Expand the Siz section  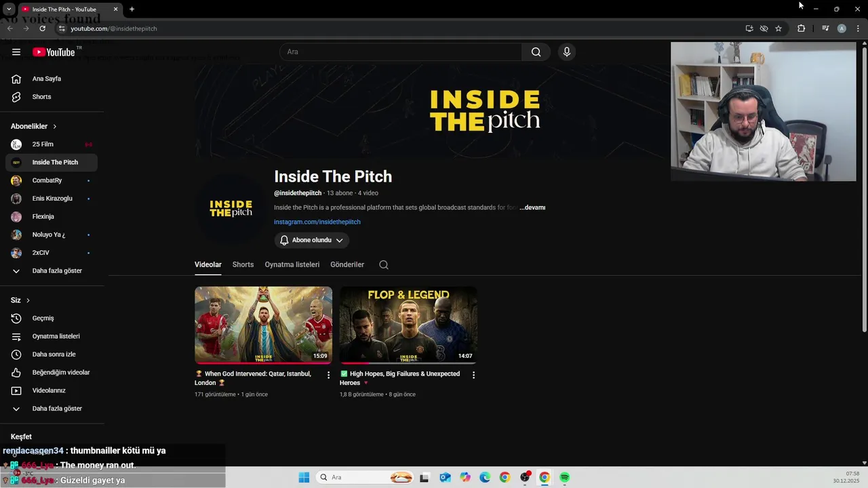pos(20,300)
